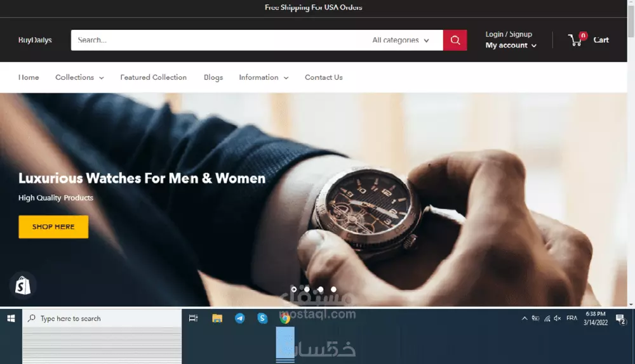This screenshot has width=635, height=364.
Task: Open the Contact Us page
Action: tap(324, 77)
